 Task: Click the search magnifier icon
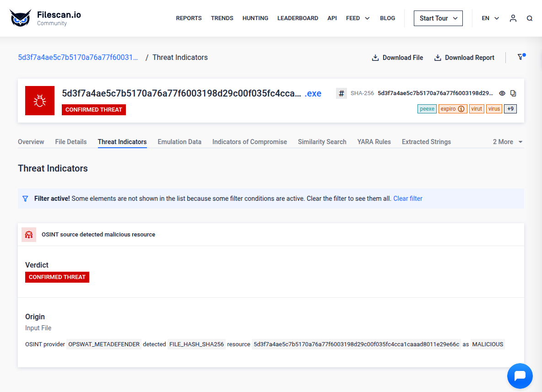[530, 18]
